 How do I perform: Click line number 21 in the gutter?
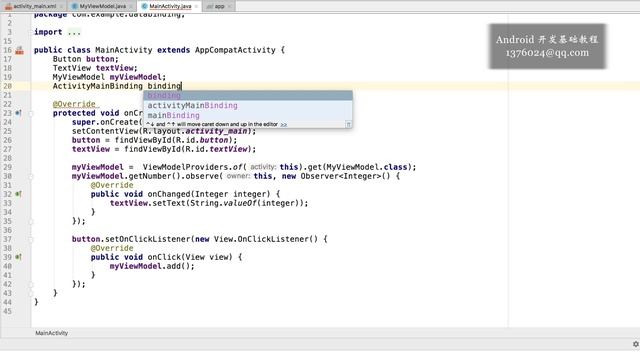coord(7,95)
